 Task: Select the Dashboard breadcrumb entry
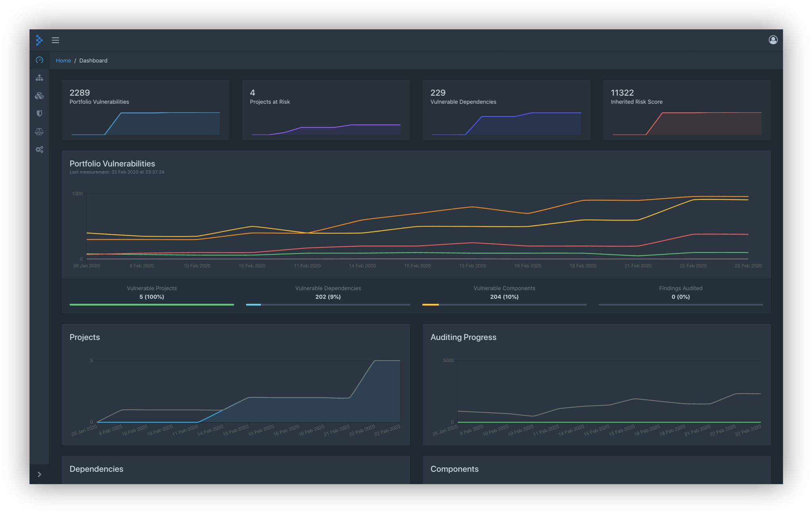tap(93, 60)
